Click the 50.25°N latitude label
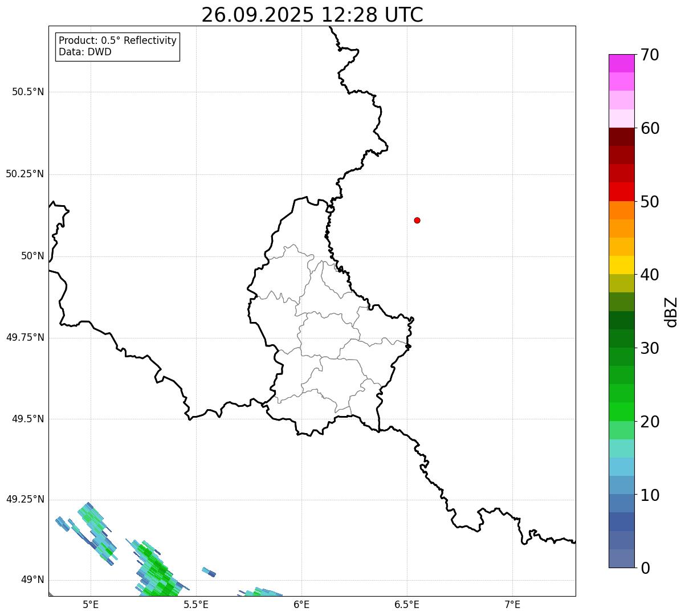Image resolution: width=685 pixels, height=616 pixels. pyautogui.click(x=25, y=174)
